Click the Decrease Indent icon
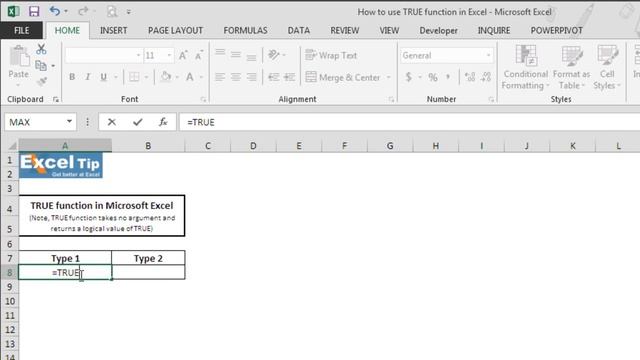The image size is (640, 360). 273,77
